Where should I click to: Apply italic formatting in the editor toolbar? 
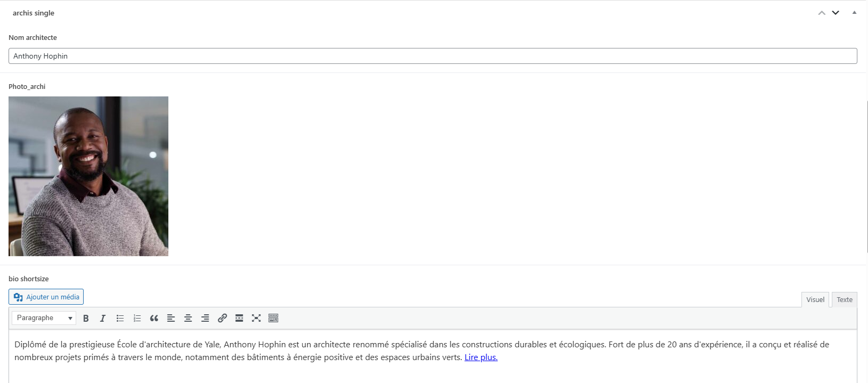tap(103, 318)
